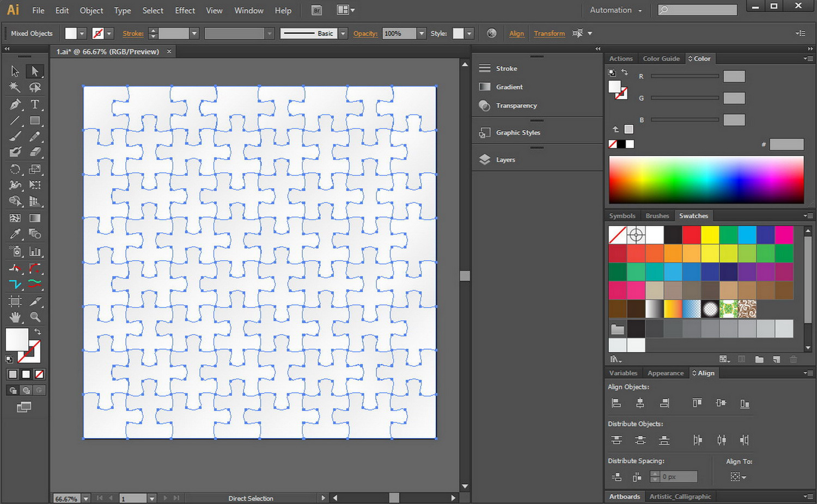This screenshot has height=504, width=817.
Task: Click the Stroke label link
Action: [x=133, y=34]
